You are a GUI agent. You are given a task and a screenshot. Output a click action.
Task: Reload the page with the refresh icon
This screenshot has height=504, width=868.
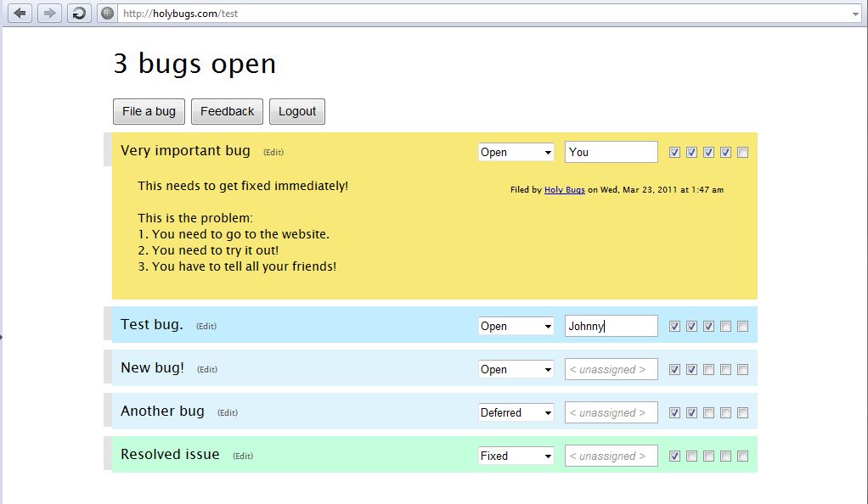78,13
